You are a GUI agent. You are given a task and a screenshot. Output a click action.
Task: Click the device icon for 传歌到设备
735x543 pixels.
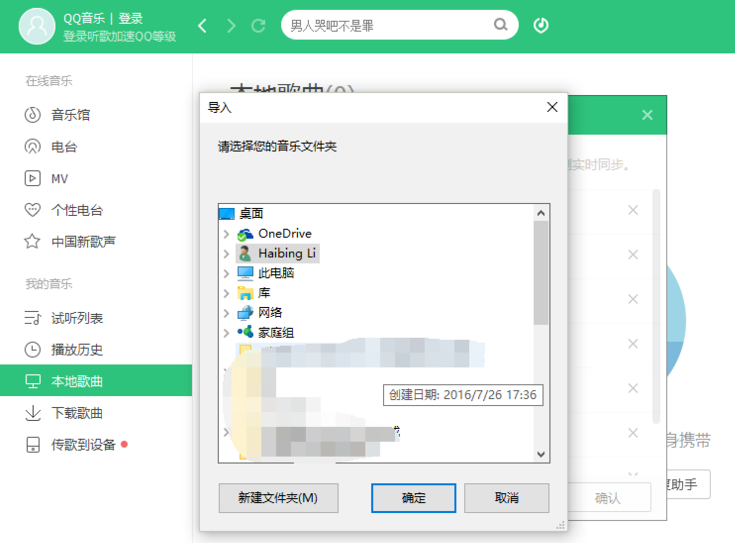tap(32, 445)
